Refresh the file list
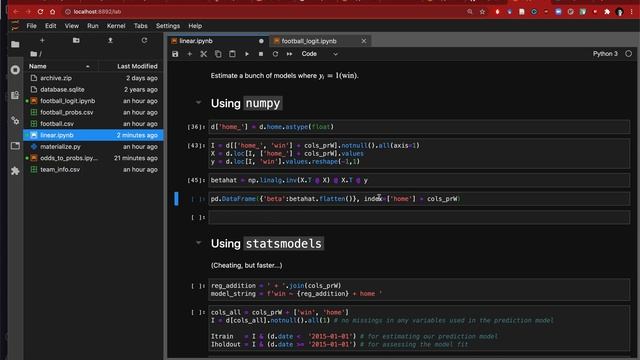Screen dimensions: 640x360 (144, 40)
